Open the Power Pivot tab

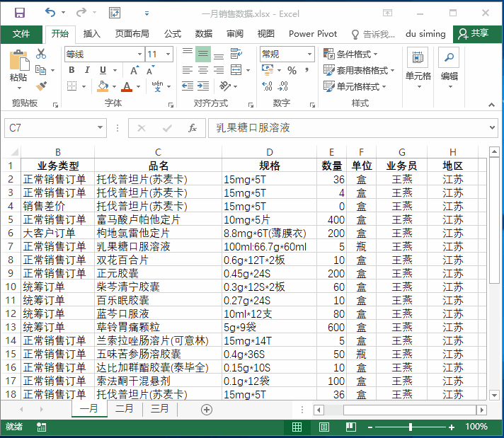tap(313, 34)
